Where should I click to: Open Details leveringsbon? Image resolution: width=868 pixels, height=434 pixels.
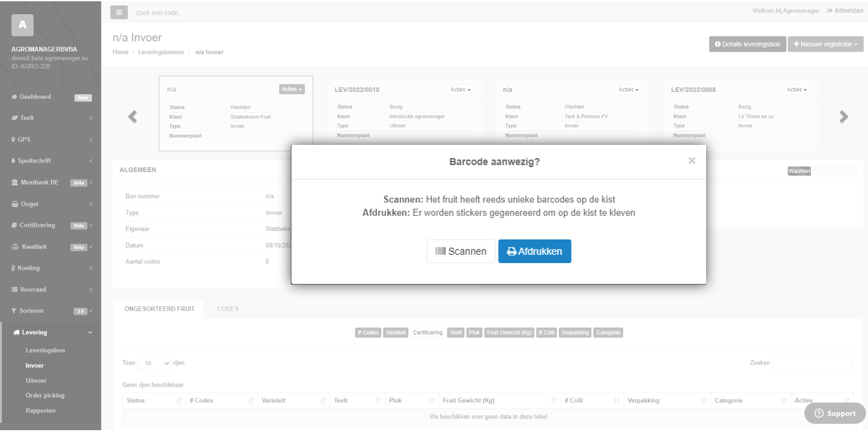tap(747, 44)
